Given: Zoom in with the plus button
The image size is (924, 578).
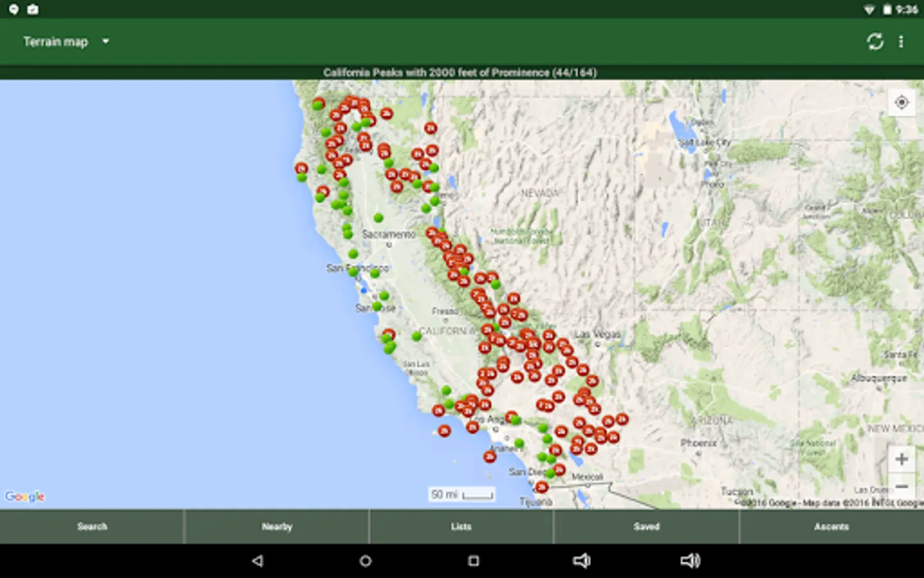Looking at the screenshot, I should tap(902, 459).
